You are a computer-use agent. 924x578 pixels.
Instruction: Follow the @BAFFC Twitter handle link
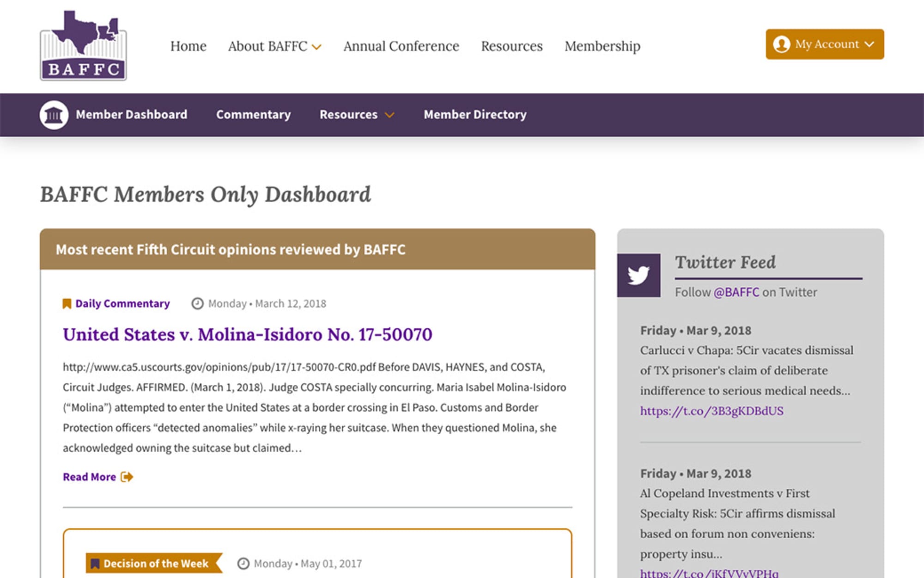click(x=736, y=292)
